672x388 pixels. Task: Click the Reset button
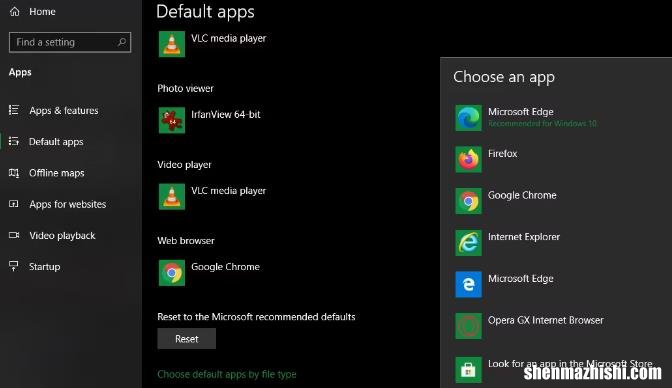(x=186, y=339)
